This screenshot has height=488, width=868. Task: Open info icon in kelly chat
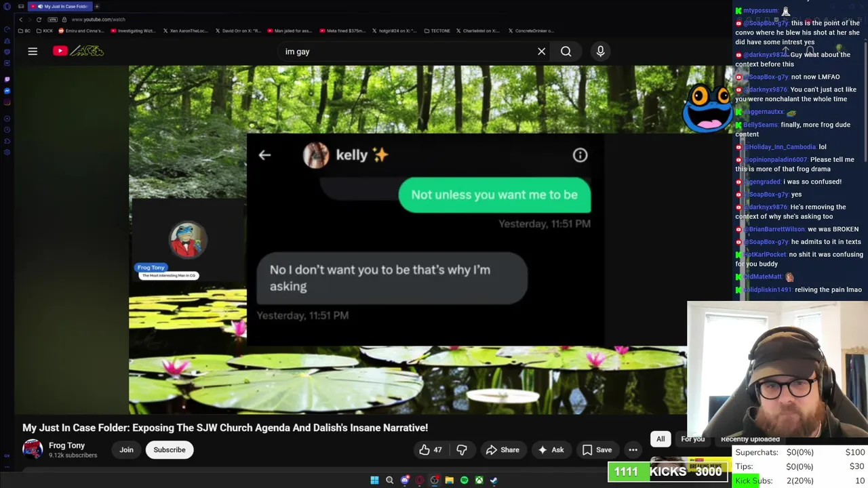tap(580, 155)
